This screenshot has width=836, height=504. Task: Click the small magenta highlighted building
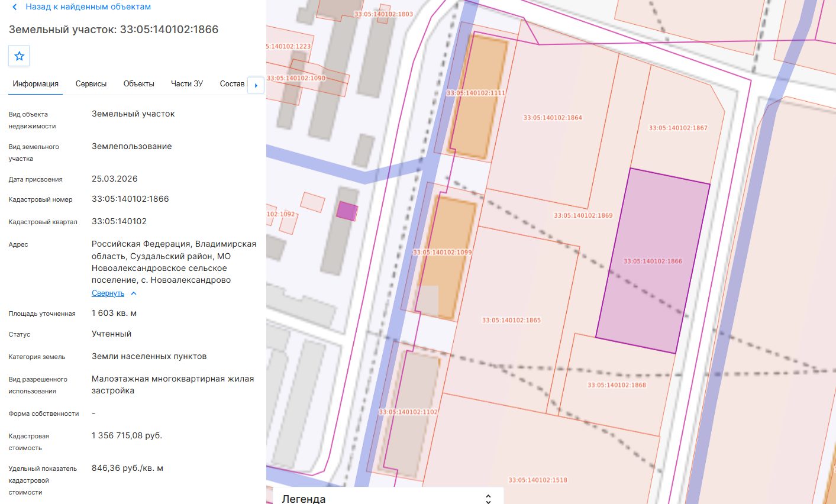pos(347,211)
